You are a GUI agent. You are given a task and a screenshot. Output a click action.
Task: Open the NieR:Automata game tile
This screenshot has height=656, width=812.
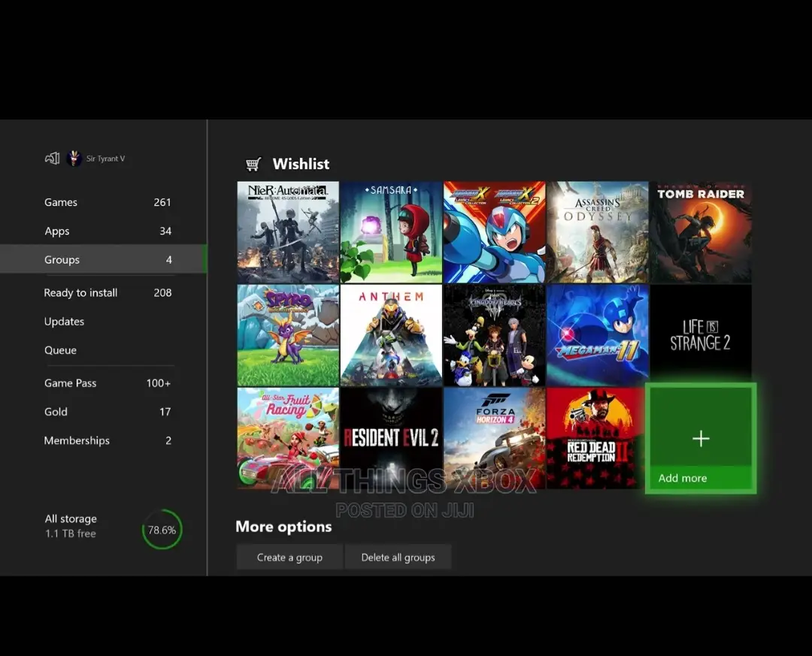tap(288, 232)
